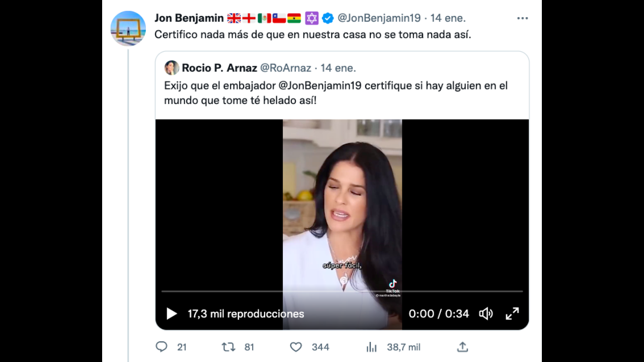Open the 14 ene. timestamp of main tweet
Image resolution: width=644 pixels, height=362 pixels.
(x=448, y=18)
